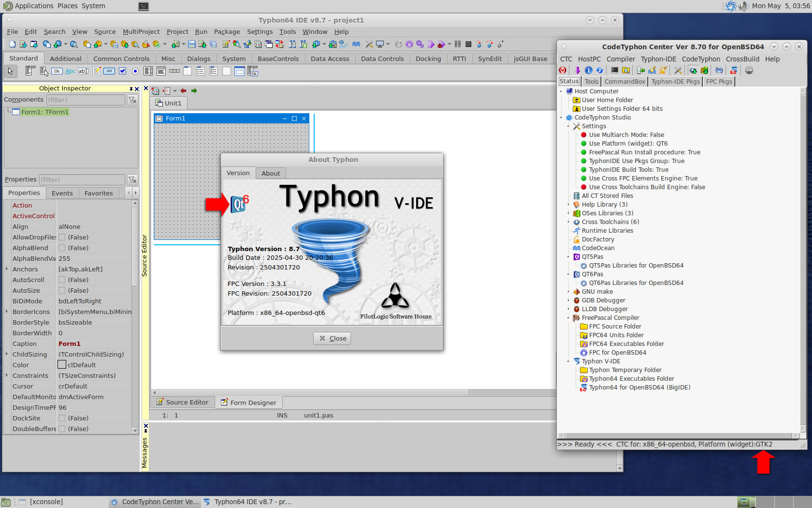The width and height of the screenshot is (812, 508).
Task: Click the STOP sign icon in CodeTyphon Center
Action: pyautogui.click(x=749, y=70)
